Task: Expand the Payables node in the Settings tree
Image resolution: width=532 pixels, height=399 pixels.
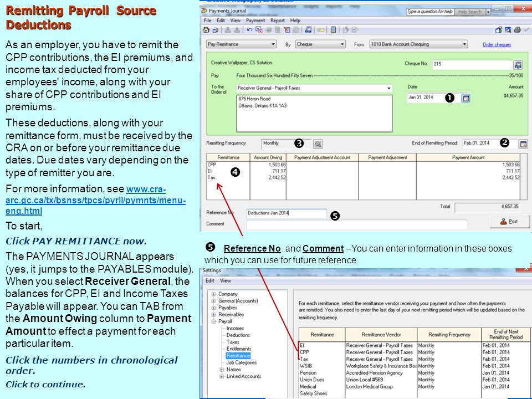Action: tap(213, 308)
